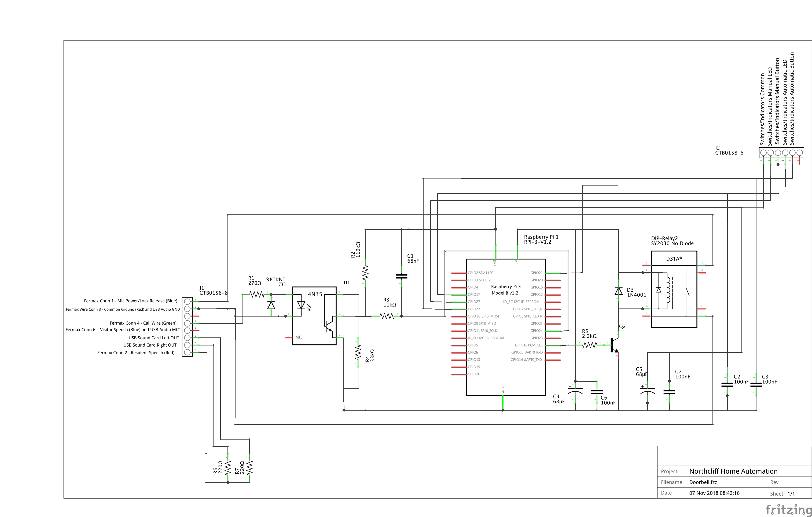
Task: Click the 'Northcliff Home Automation' project title
Action: pyautogui.click(x=733, y=471)
